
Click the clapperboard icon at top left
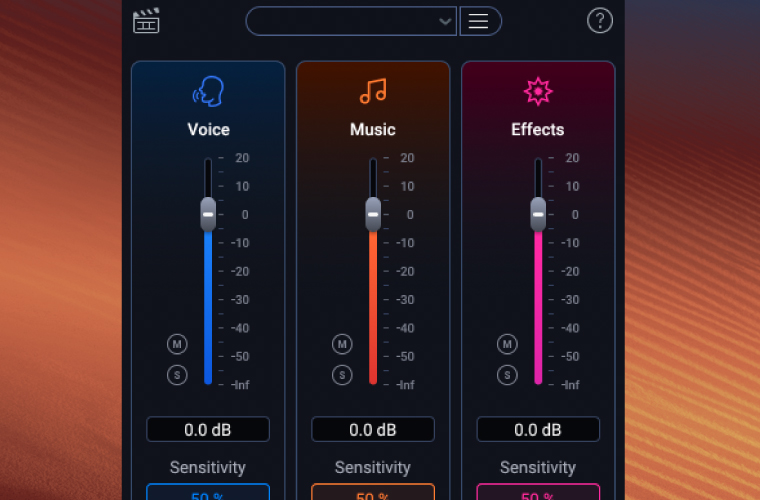(x=147, y=21)
